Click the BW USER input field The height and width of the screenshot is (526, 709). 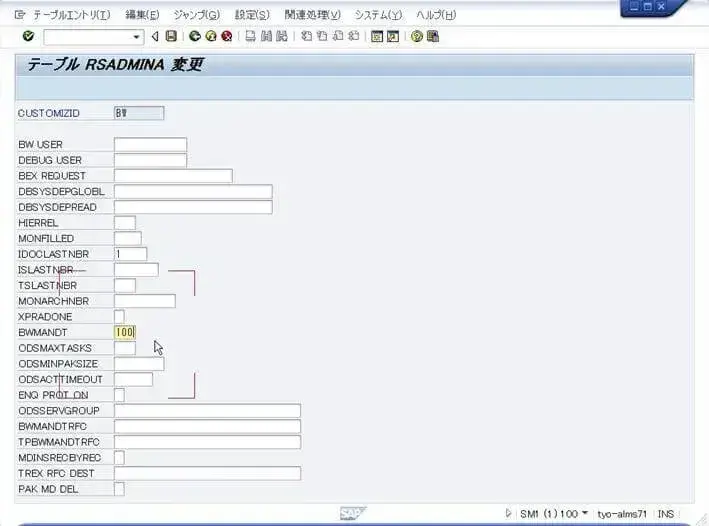tap(151, 145)
